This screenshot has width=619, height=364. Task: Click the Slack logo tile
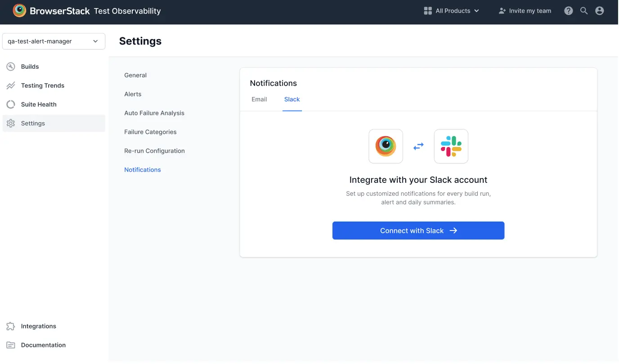pos(451,146)
